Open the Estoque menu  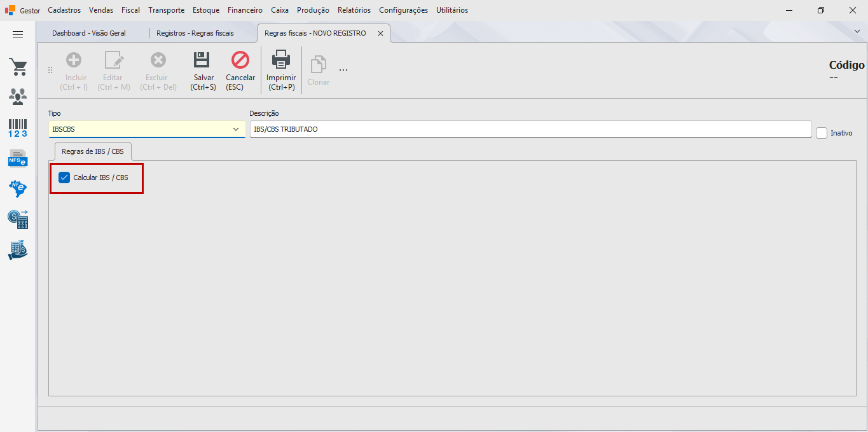coord(206,10)
